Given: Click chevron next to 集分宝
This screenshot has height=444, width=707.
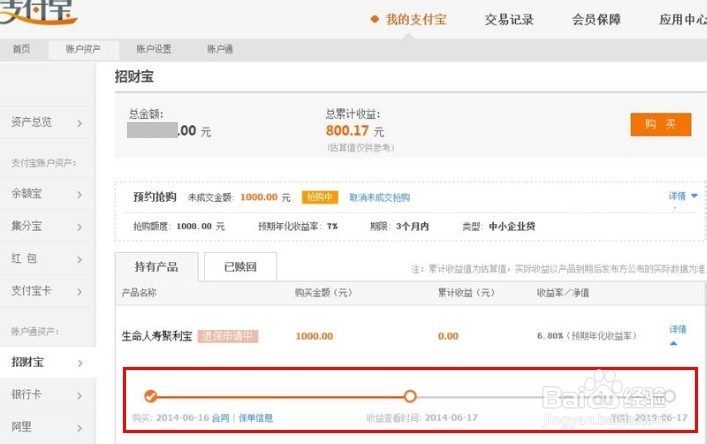Looking at the screenshot, I should pos(79,227).
